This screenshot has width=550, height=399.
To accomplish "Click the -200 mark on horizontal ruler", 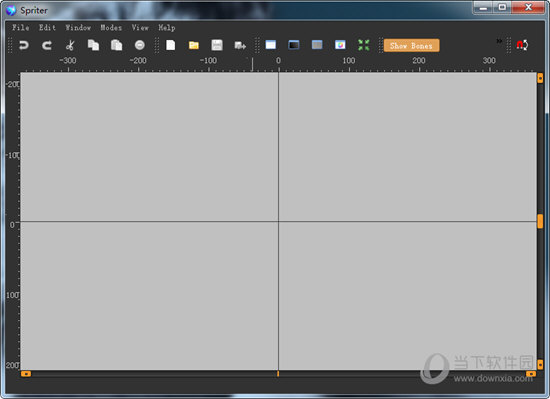I will point(138,61).
